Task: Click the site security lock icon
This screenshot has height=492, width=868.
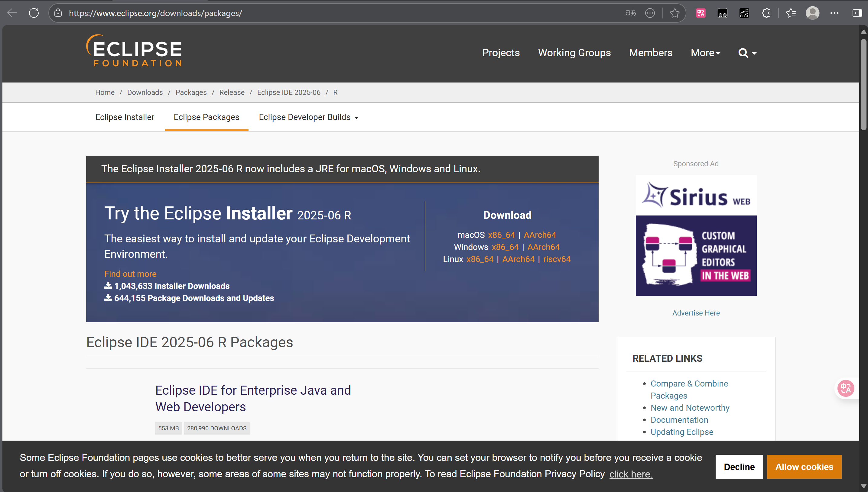Action: point(58,13)
